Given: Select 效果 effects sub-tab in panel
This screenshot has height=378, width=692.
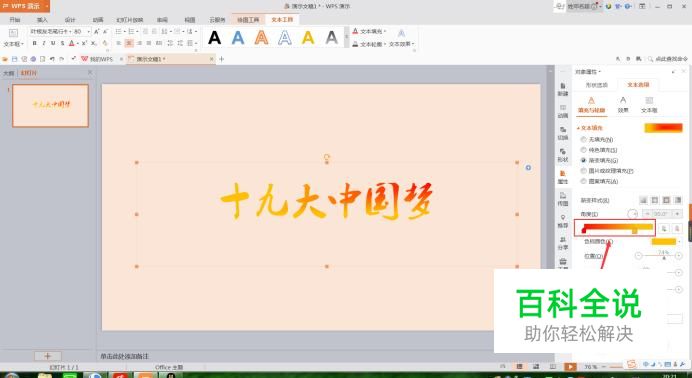Looking at the screenshot, I should click(623, 105).
